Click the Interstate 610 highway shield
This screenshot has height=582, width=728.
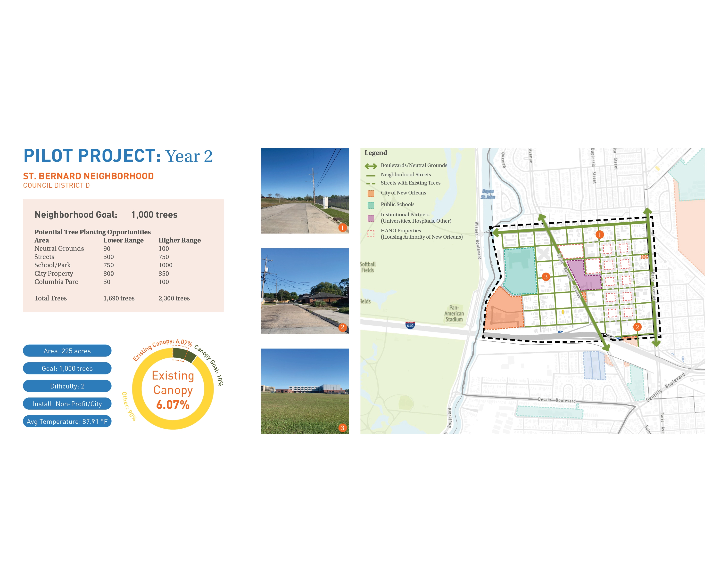(410, 325)
